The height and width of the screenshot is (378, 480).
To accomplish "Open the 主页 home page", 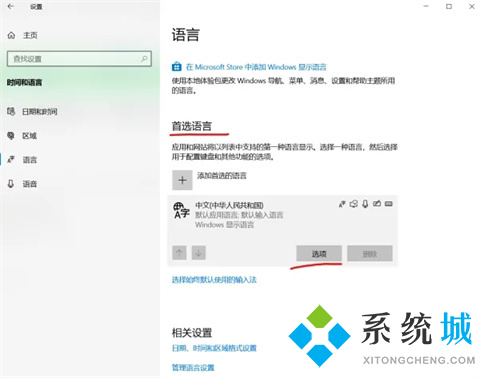I will point(30,35).
